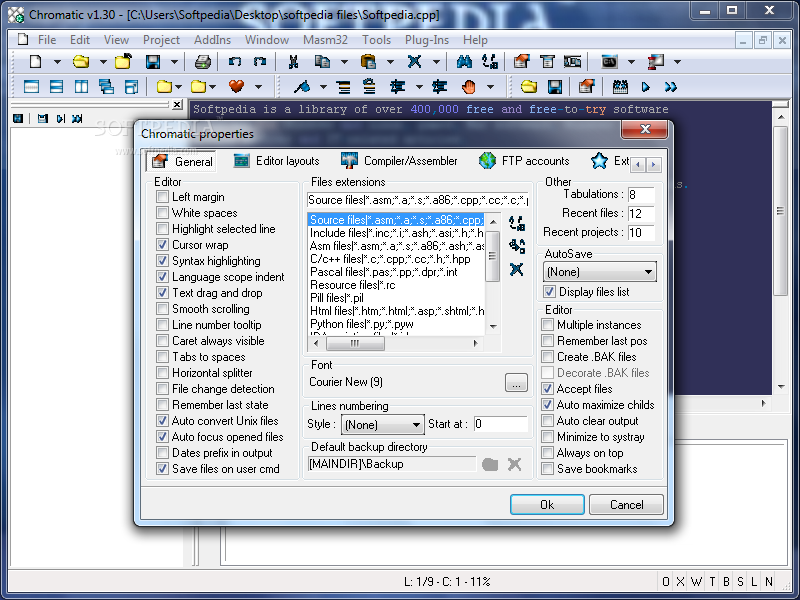Click the Cancel button
The image size is (800, 600).
pos(627,505)
